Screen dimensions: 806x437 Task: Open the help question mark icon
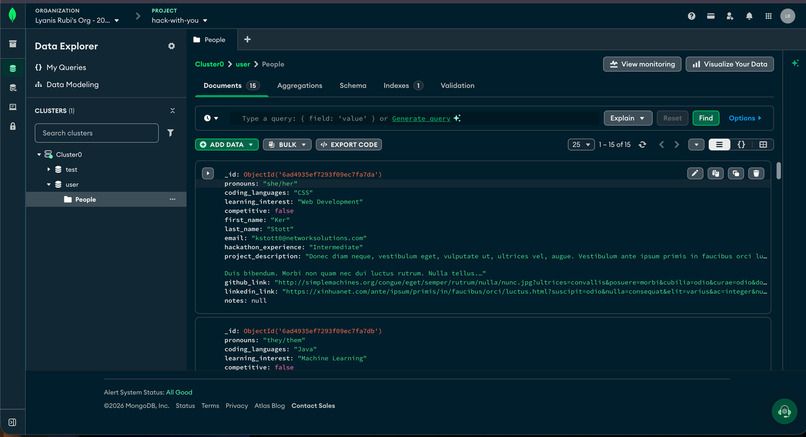691,16
